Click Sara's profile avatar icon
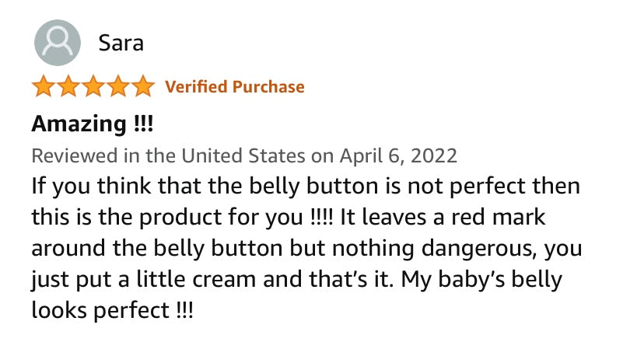Image resolution: width=644 pixels, height=342 pixels. (x=58, y=42)
